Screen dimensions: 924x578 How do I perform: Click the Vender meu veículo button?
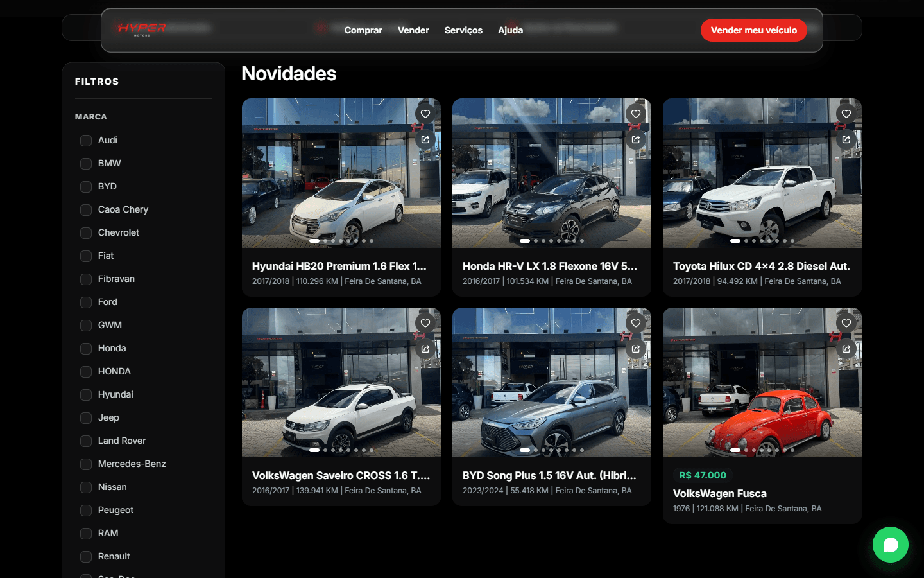[754, 30]
